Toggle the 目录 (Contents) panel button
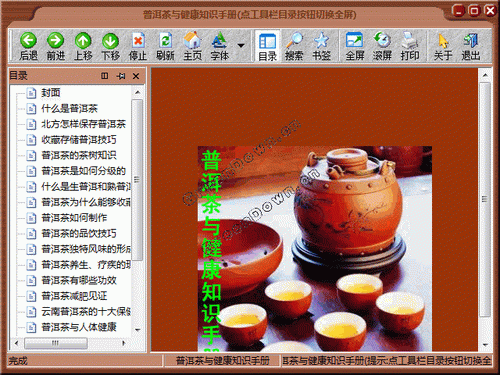The width and height of the screenshot is (500, 375). [x=267, y=47]
